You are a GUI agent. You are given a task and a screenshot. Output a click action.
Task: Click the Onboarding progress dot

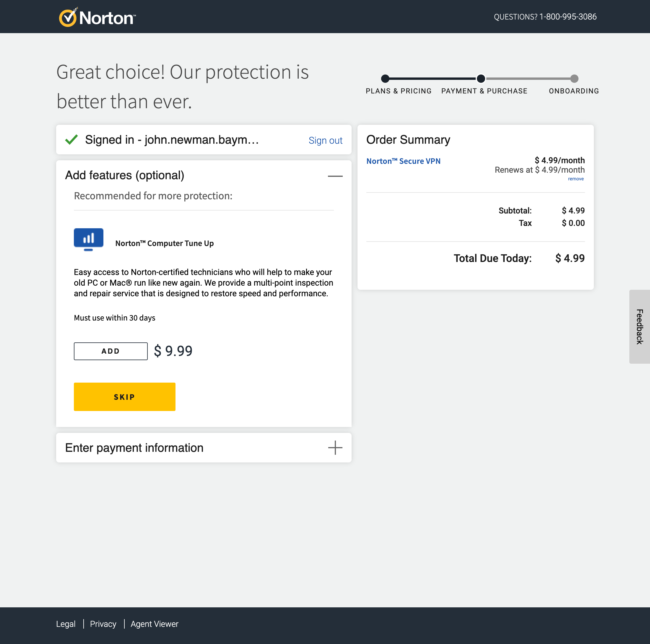(574, 79)
